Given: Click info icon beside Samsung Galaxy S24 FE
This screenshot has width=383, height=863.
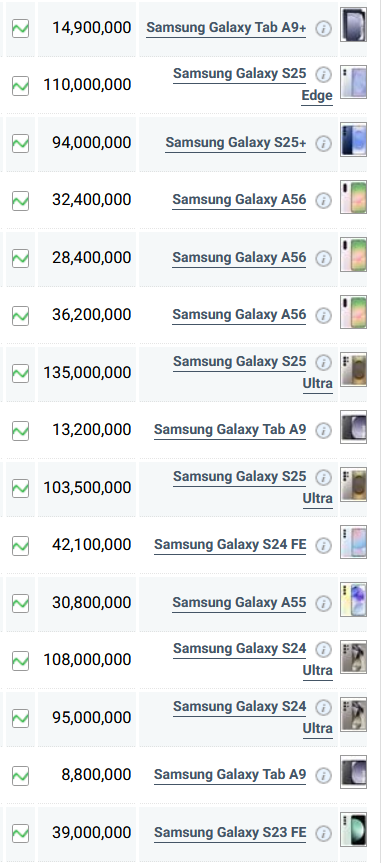Looking at the screenshot, I should click(324, 545).
